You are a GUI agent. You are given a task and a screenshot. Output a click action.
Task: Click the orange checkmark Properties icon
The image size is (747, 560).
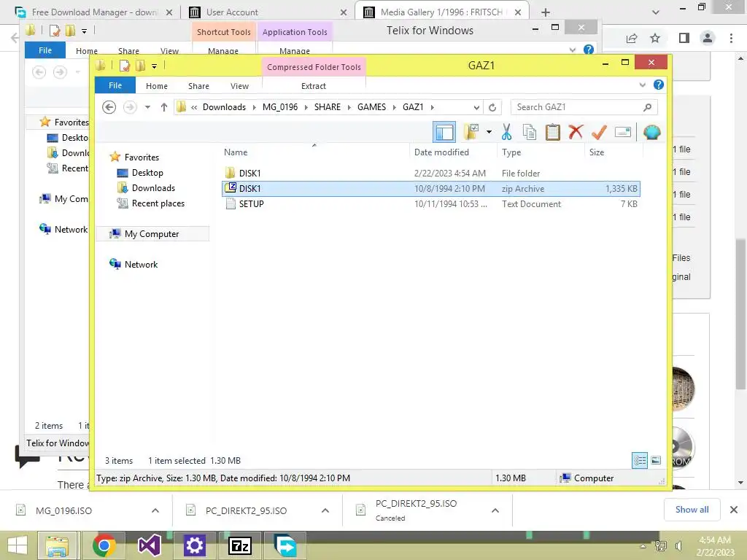599,132
